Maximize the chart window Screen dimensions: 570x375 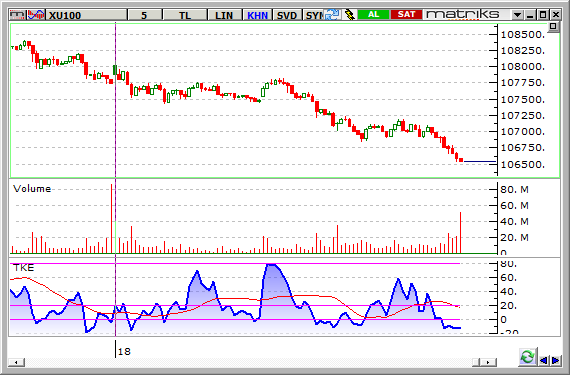pyautogui.click(x=543, y=15)
